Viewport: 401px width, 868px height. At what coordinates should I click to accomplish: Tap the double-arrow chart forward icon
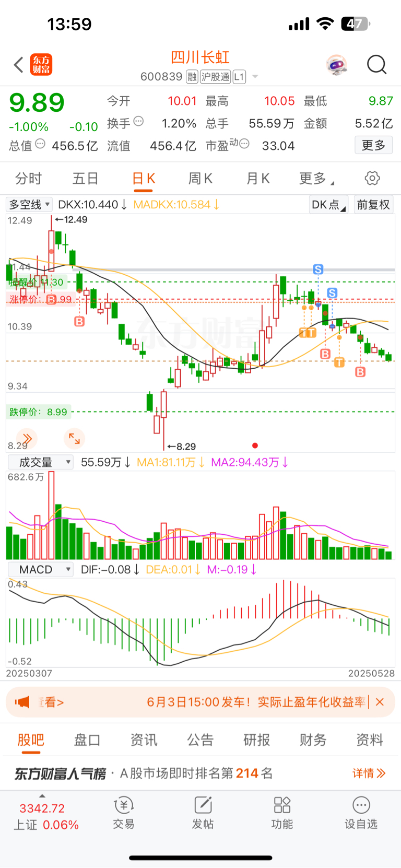click(x=27, y=439)
